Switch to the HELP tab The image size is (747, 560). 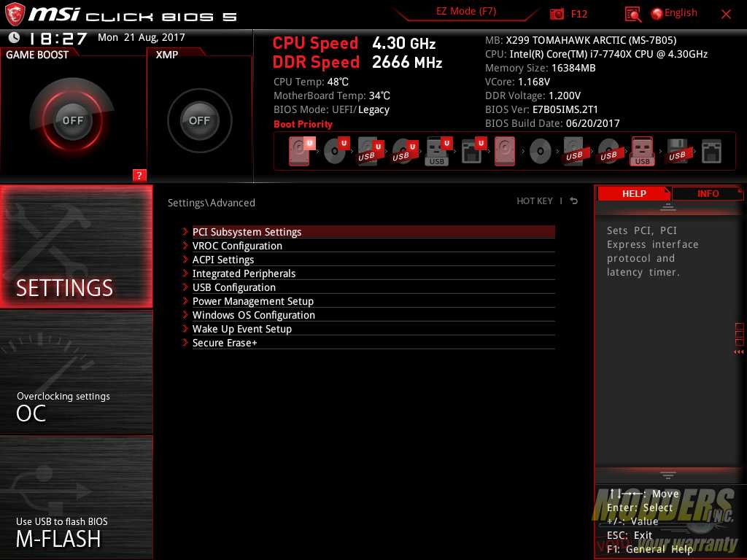pyautogui.click(x=634, y=193)
